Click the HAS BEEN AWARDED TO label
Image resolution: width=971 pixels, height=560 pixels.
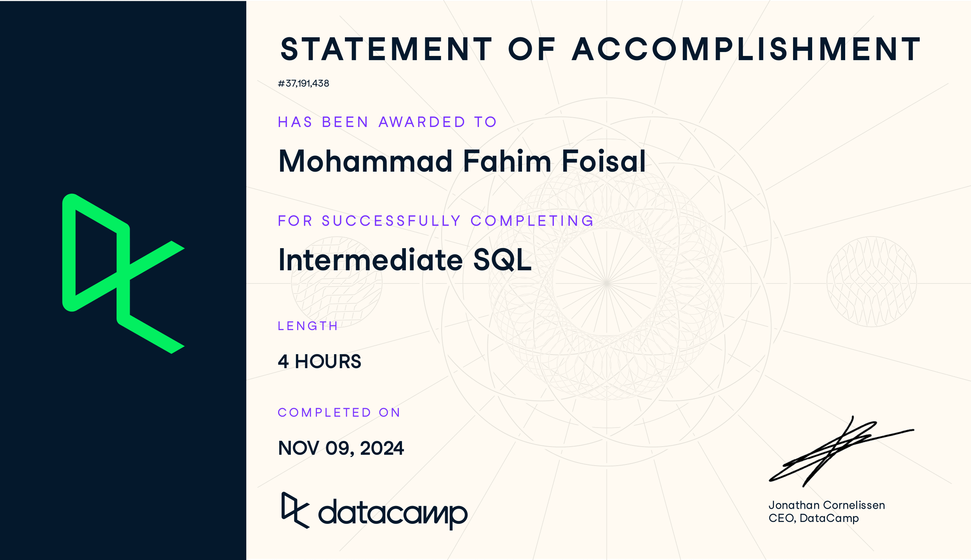pos(387,122)
